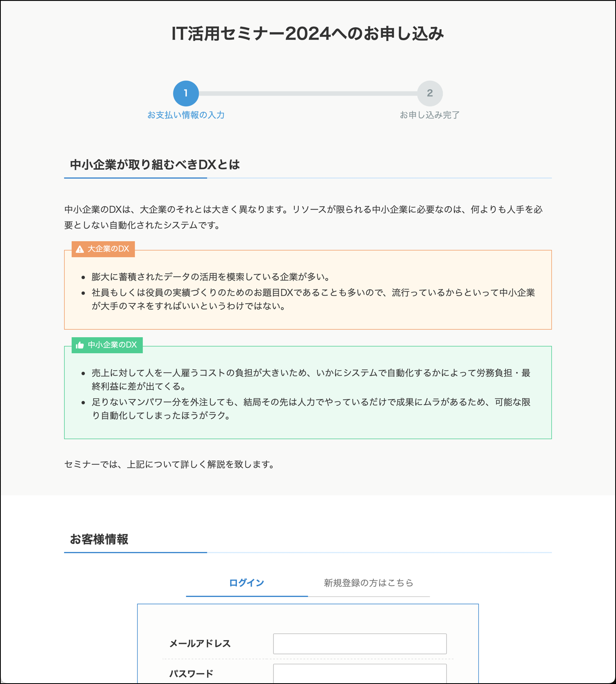The image size is (616, 684).
Task: Click the first bullet in the orange box
Action: pyautogui.click(x=210, y=277)
